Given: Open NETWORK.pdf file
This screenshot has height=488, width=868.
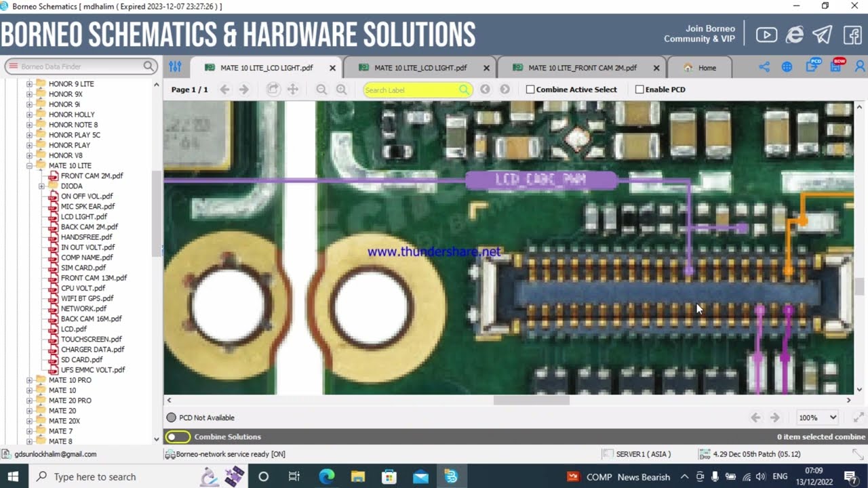Looking at the screenshot, I should coord(83,308).
